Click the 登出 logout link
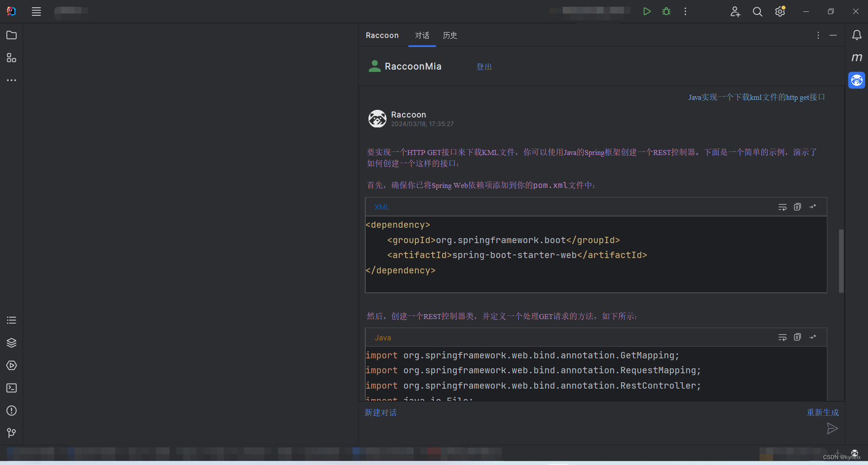 pos(484,67)
